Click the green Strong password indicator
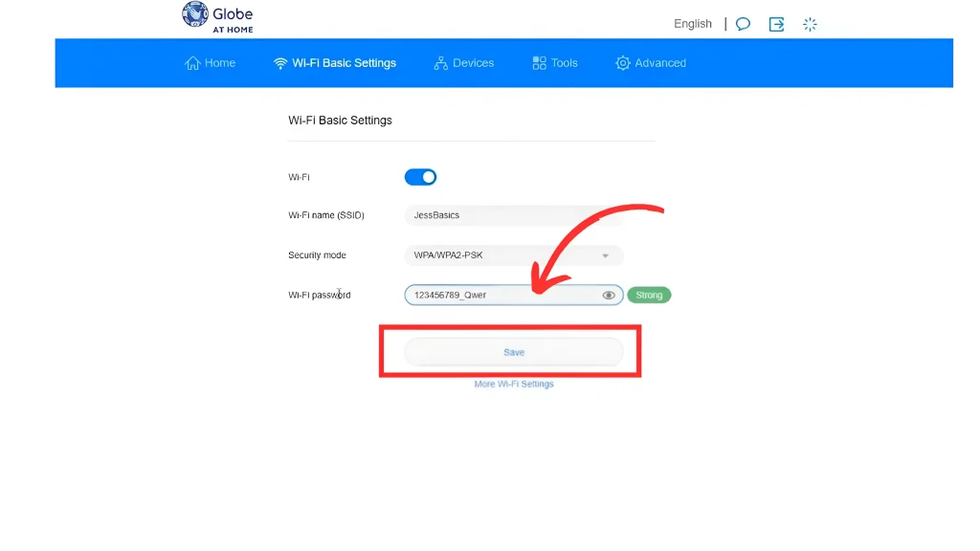Screen dimensions: 980x551 pos(649,296)
